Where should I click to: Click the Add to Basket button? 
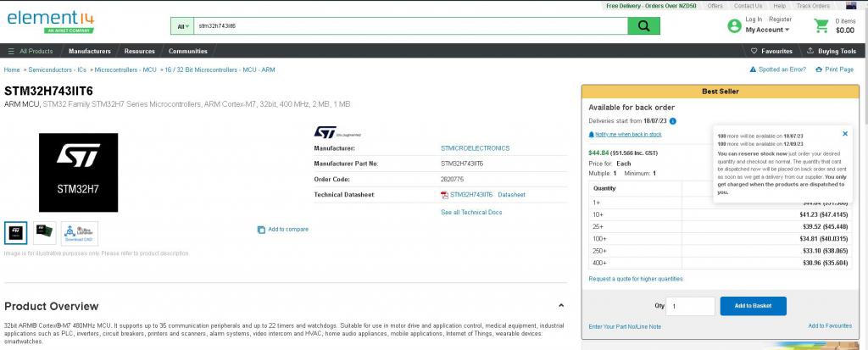753,306
